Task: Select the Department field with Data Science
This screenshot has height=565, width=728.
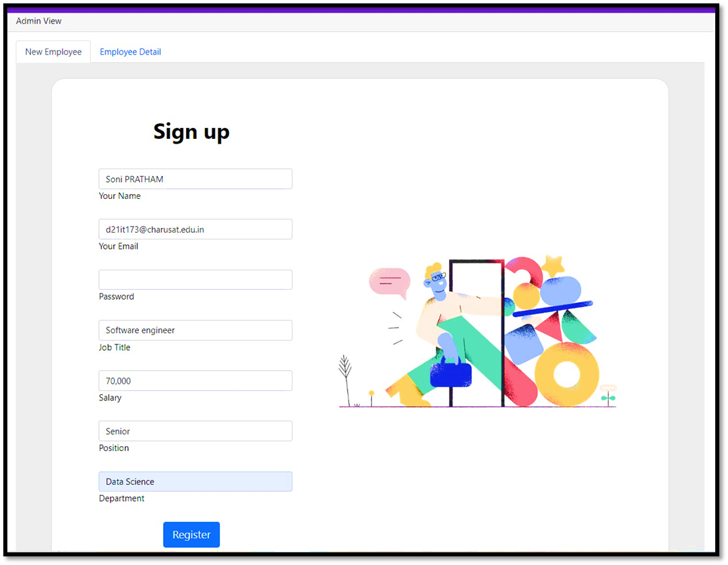Action: tap(195, 481)
